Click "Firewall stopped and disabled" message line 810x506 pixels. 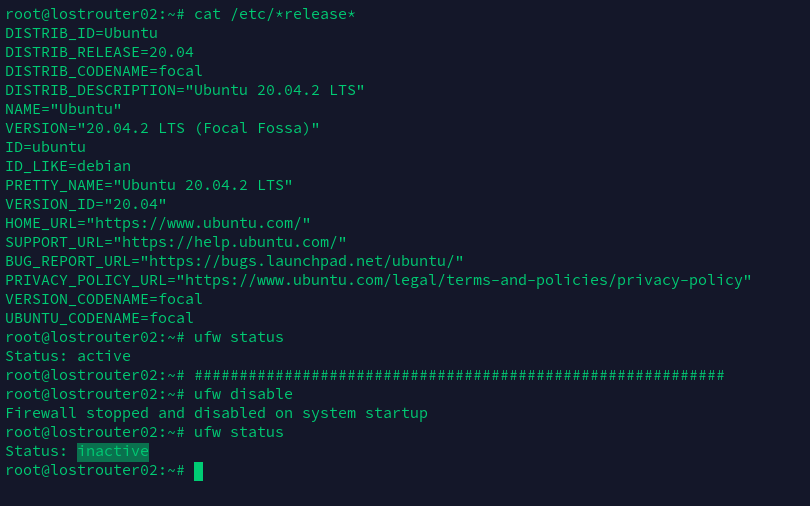[x=216, y=413]
